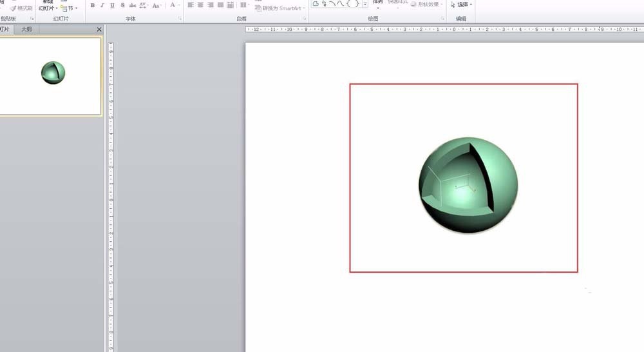Toggle underline formatting
644x352 pixels.
[x=113, y=5]
